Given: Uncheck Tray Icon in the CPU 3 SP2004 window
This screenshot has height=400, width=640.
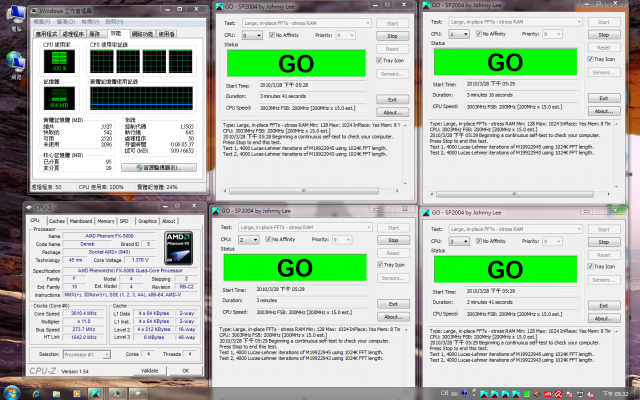Looking at the screenshot, I should [601, 267].
